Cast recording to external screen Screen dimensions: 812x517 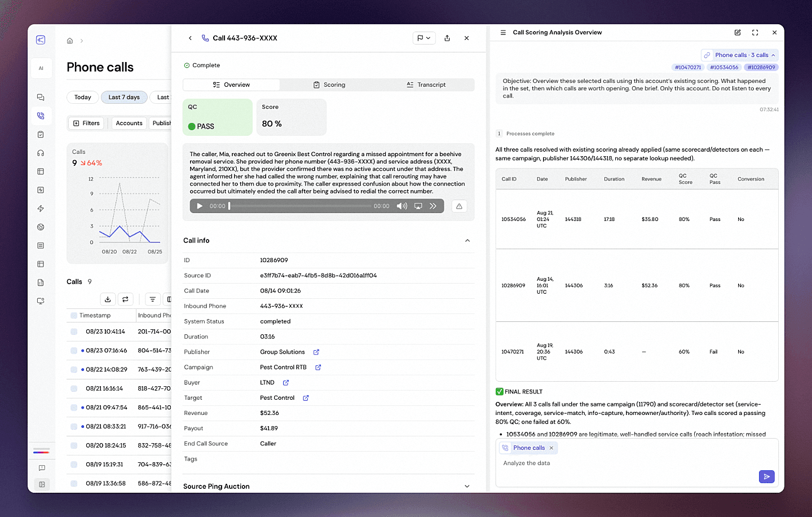[418, 206]
